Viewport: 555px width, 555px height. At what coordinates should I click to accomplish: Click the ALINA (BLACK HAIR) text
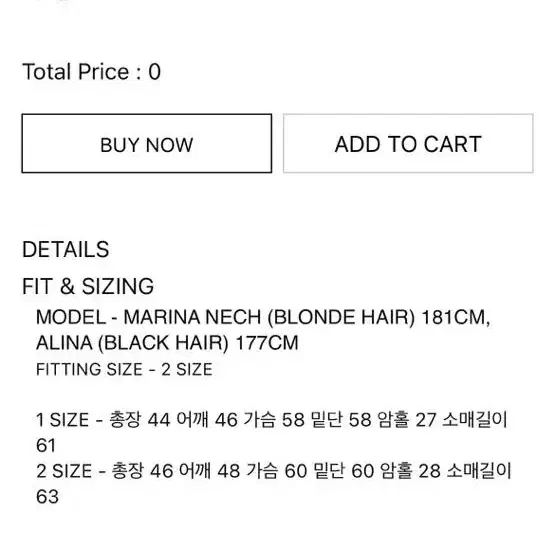coord(132,343)
